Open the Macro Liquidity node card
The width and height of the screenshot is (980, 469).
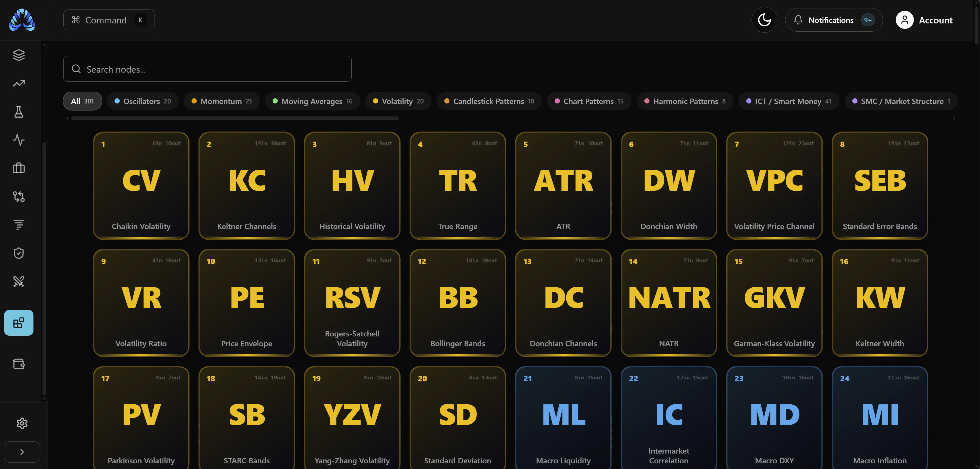(563, 418)
